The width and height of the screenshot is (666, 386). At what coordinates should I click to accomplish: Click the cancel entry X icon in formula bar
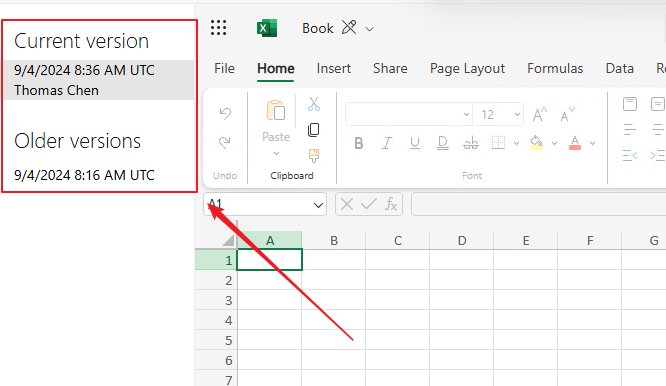point(347,204)
